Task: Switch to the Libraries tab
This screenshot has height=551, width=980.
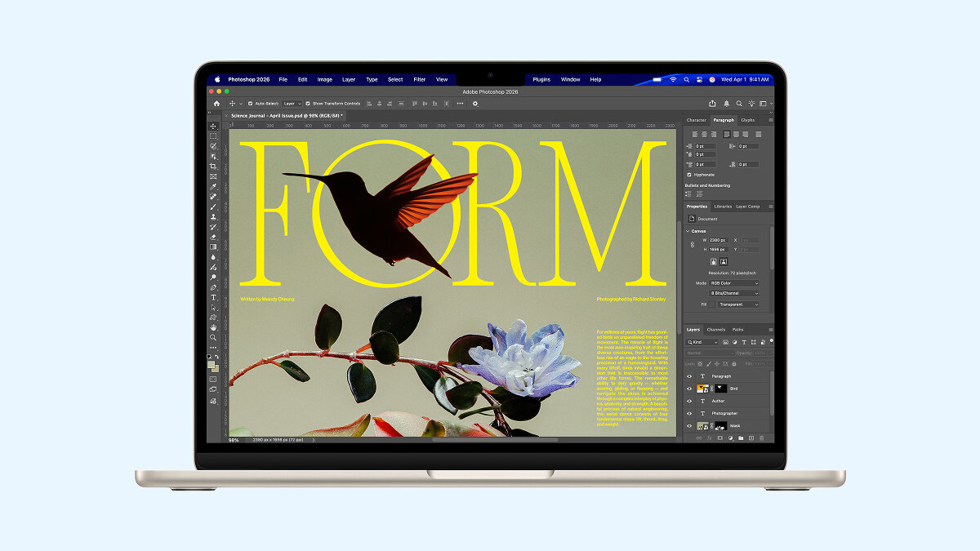Action: pos(723,207)
